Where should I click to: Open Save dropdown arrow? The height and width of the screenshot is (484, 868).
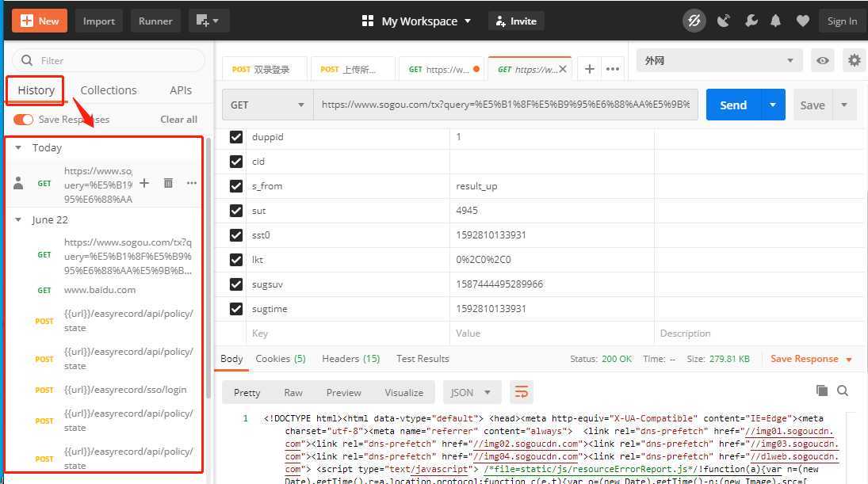[x=844, y=105]
